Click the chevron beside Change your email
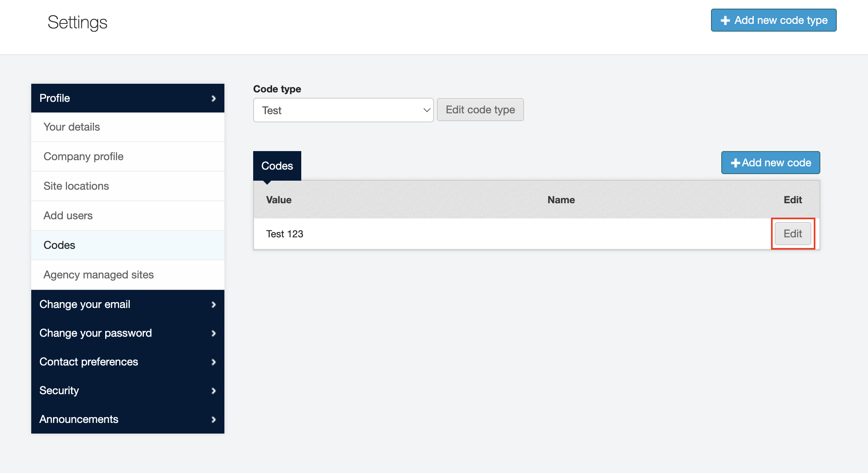This screenshot has height=473, width=868. tap(213, 305)
